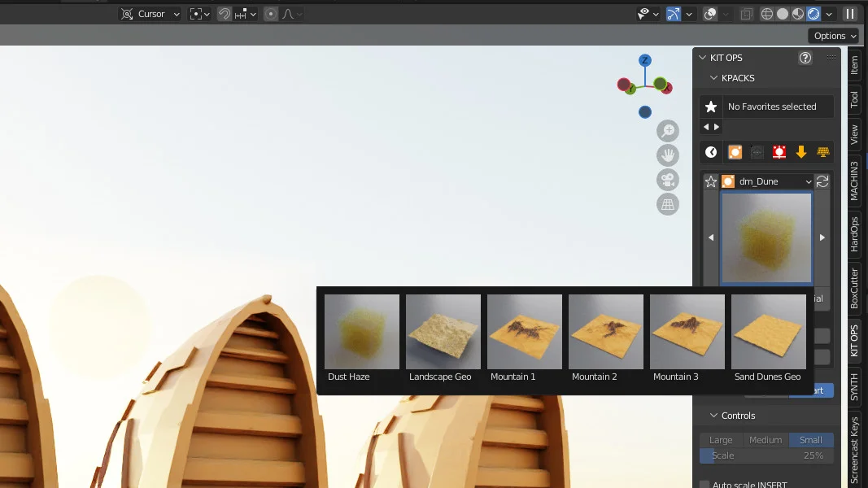This screenshot has width=868, height=488.
Task: Select Large insert size
Action: pos(721,439)
